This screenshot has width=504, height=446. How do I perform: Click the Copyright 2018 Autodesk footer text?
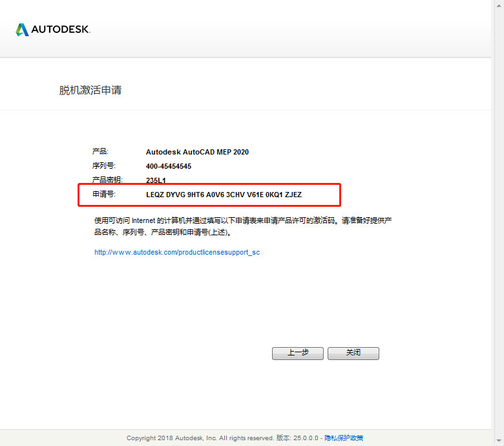222,438
